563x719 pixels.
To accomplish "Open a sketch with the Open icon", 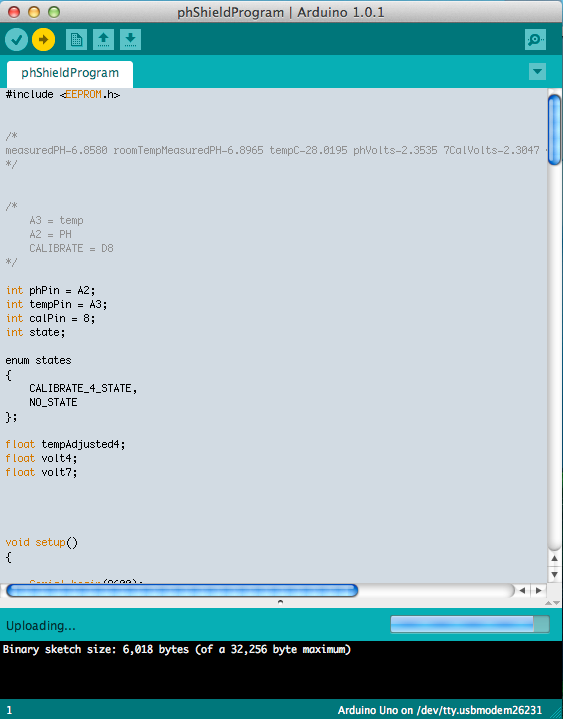I will (x=104, y=40).
